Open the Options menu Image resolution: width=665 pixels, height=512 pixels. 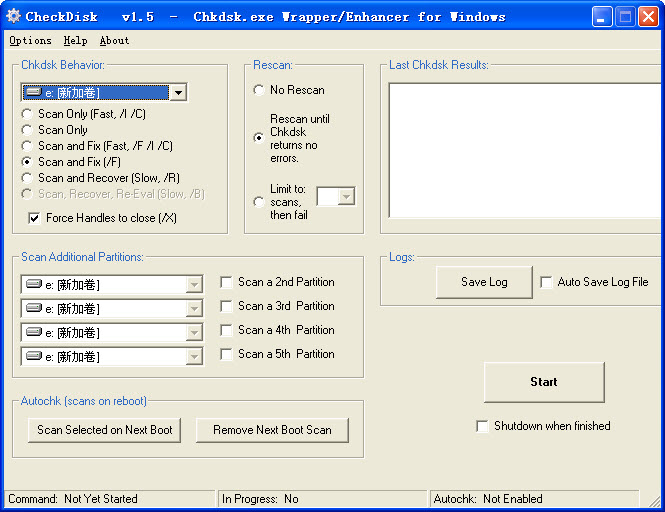tap(30, 41)
